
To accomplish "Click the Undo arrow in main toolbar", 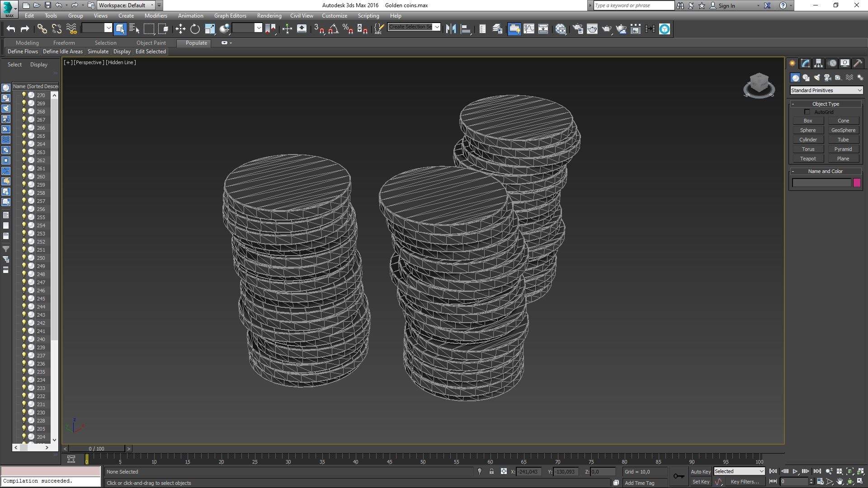I will [11, 29].
